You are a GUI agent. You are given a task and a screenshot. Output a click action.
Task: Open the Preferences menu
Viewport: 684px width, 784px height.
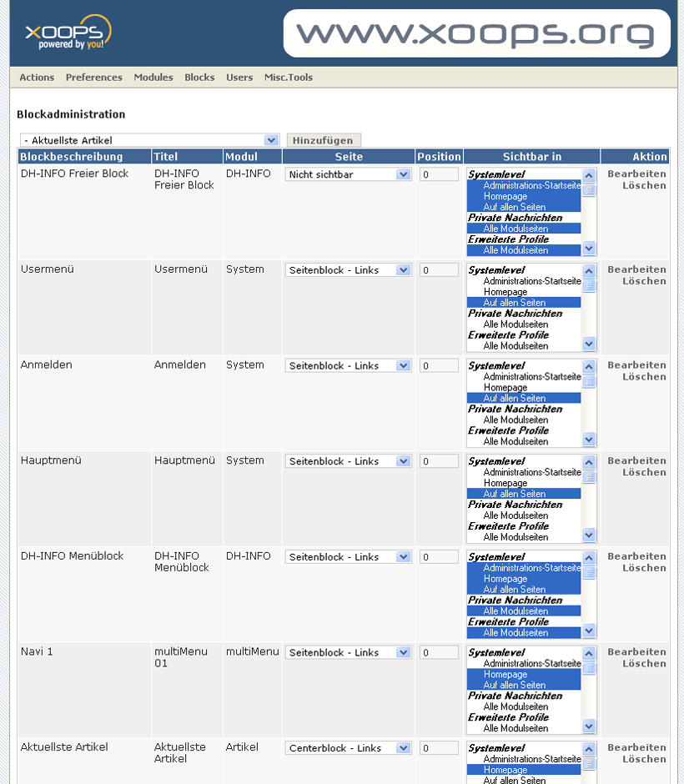click(94, 78)
